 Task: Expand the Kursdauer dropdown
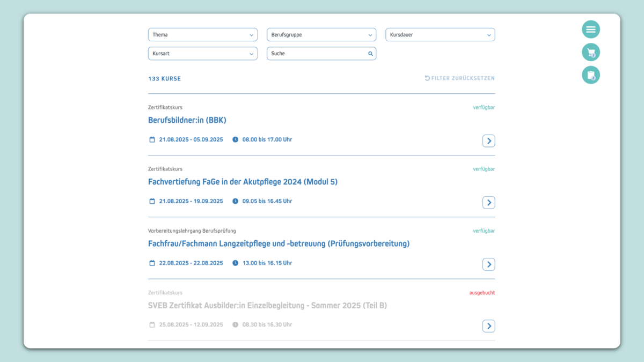[440, 35]
